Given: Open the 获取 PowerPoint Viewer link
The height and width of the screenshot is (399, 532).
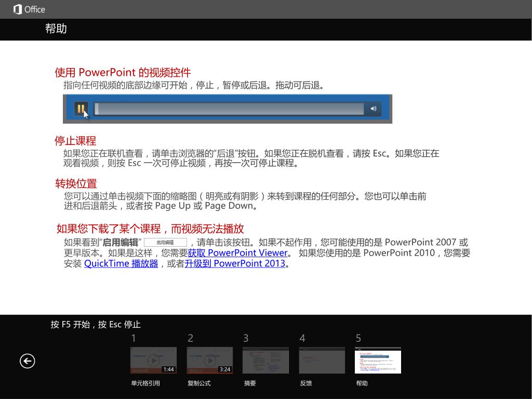Looking at the screenshot, I should point(237,253).
